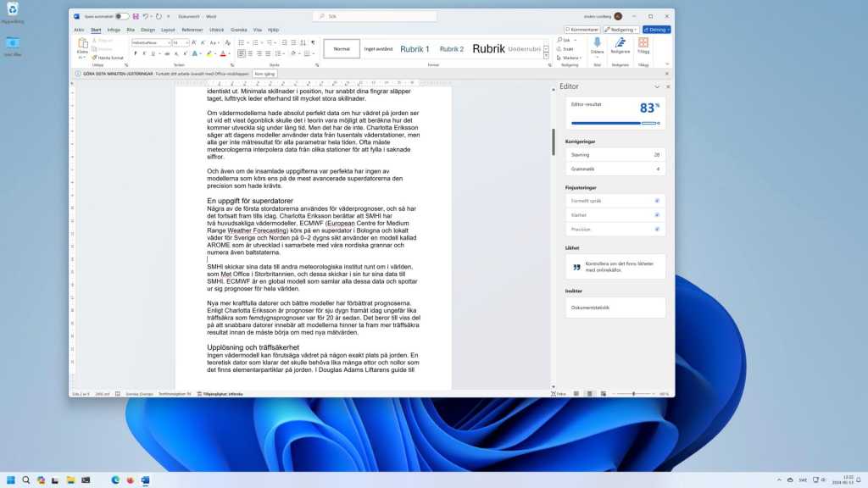Open File Explorer from the taskbar
Viewport: 868px width, 488px height.
click(70, 480)
